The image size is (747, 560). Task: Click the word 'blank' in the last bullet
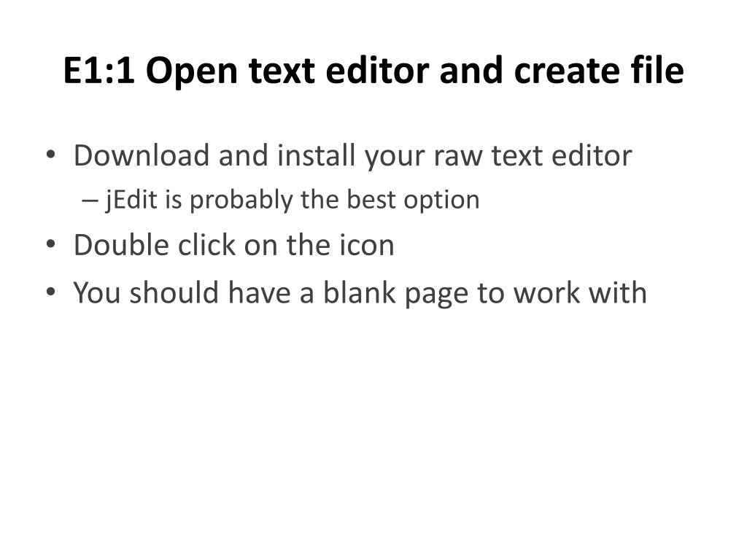click(x=360, y=292)
